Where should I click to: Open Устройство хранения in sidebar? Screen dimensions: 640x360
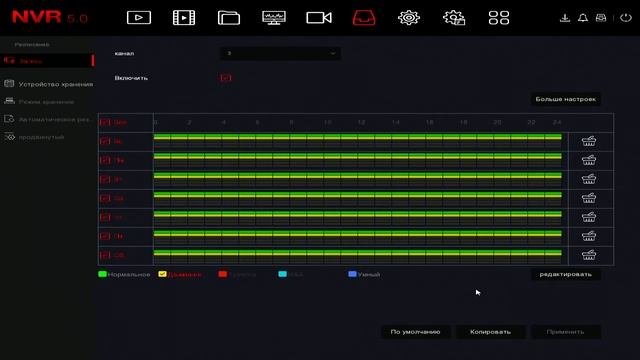49,84
